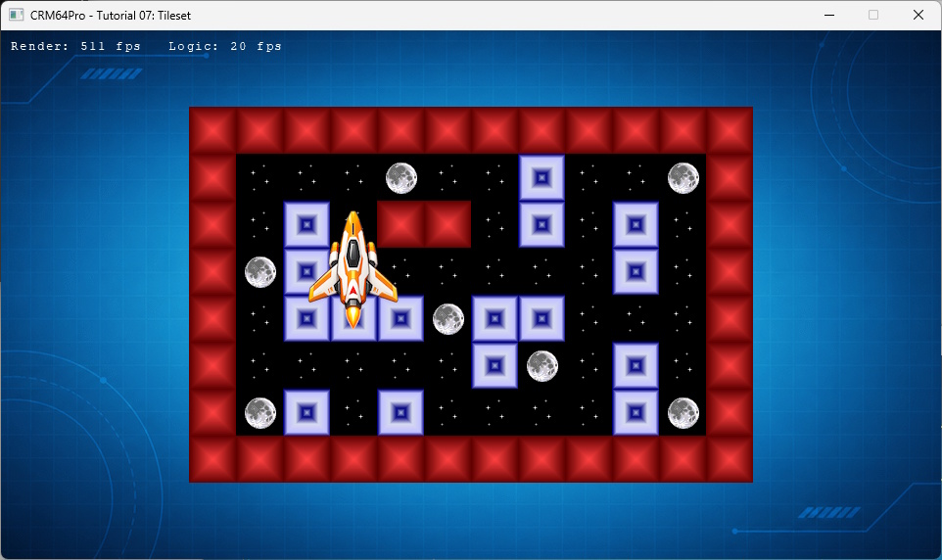Click the window title "CRM64Pro - Tutorial 07: Tileset"

pyautogui.click(x=111, y=16)
